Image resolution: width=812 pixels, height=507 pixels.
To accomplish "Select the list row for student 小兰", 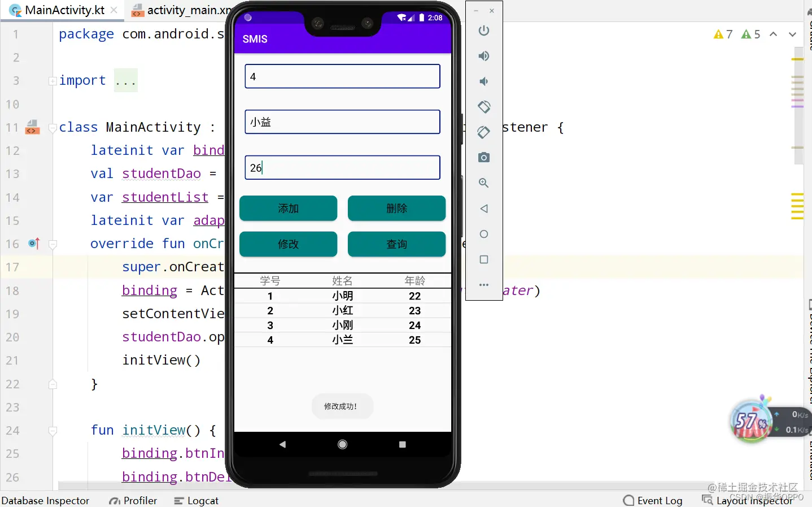I will [342, 340].
